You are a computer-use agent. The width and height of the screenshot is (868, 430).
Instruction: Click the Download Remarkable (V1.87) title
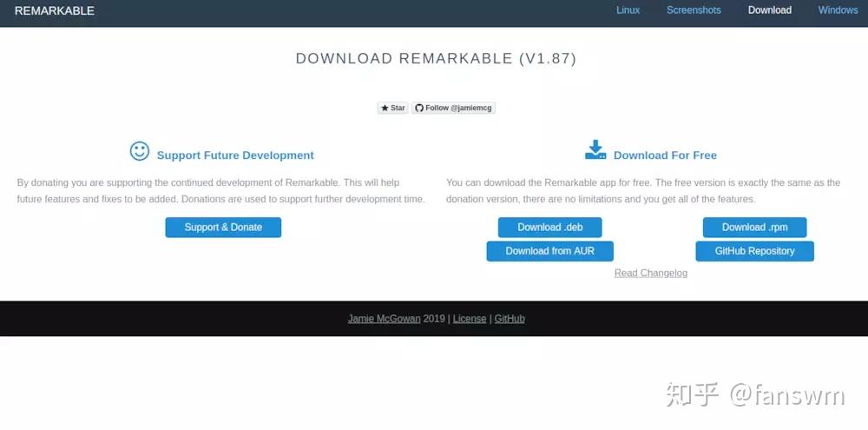(437, 59)
